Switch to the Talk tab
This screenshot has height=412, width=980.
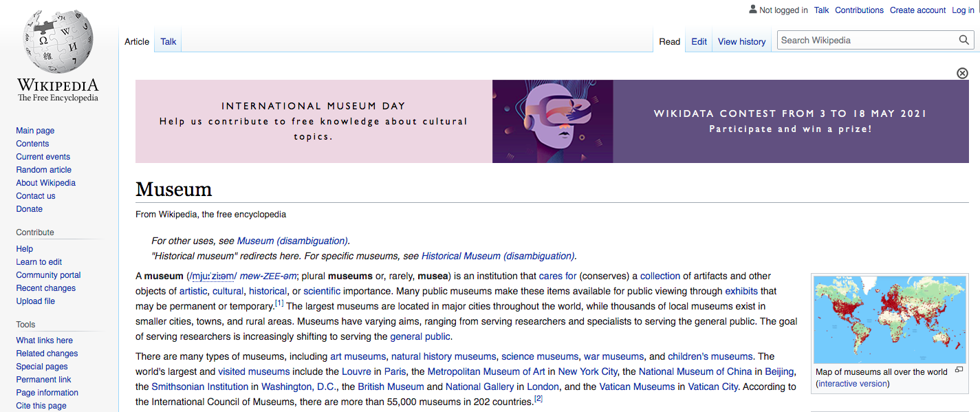click(x=168, y=42)
